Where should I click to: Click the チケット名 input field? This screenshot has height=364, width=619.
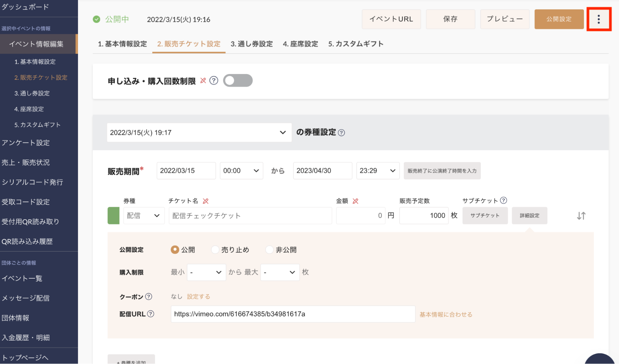pos(250,215)
